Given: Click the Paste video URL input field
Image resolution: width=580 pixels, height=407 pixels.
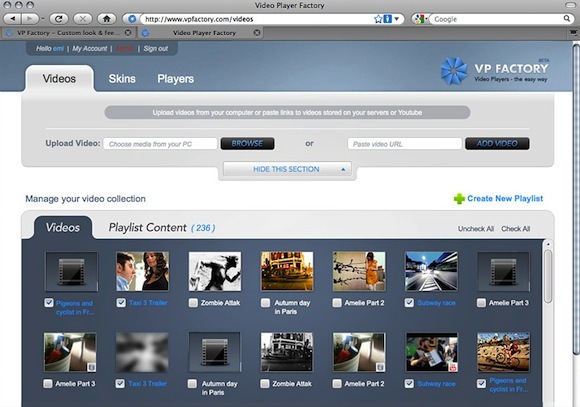Looking at the screenshot, I should (405, 144).
